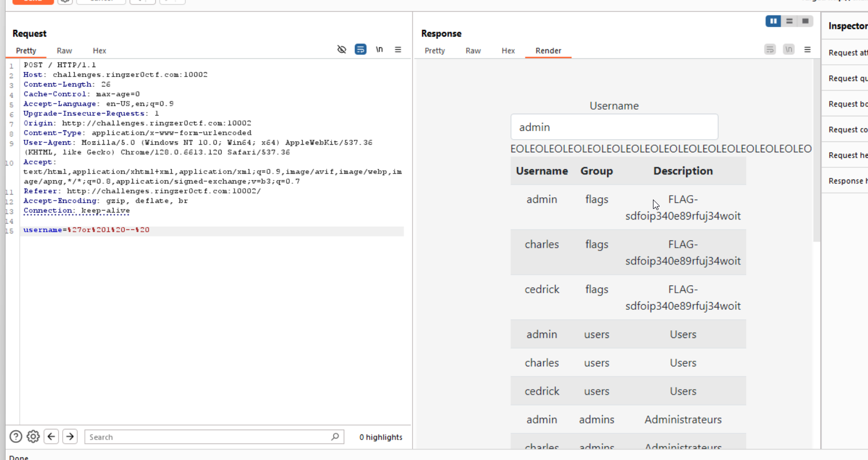Expand the 'Request at…' Inspector section
The width and height of the screenshot is (868, 460).
tap(845, 53)
